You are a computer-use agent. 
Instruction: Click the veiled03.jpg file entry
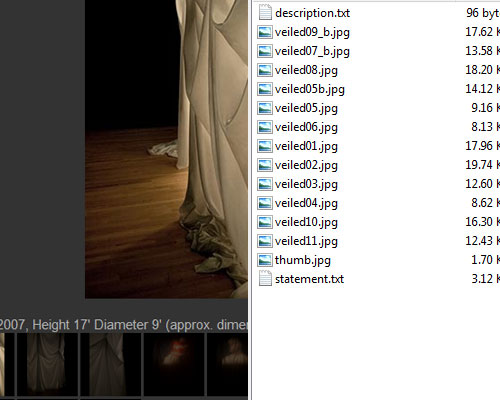coord(306,184)
